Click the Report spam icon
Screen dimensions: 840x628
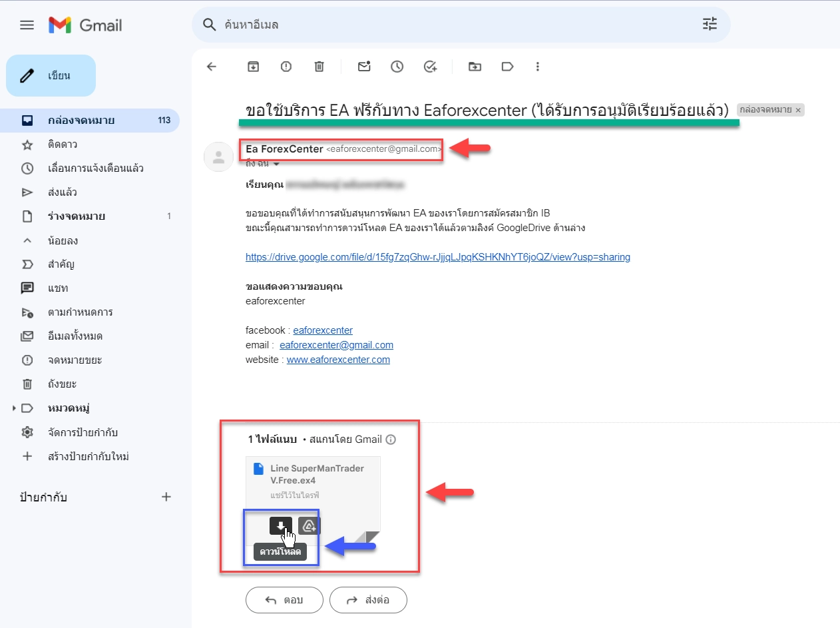[286, 67]
